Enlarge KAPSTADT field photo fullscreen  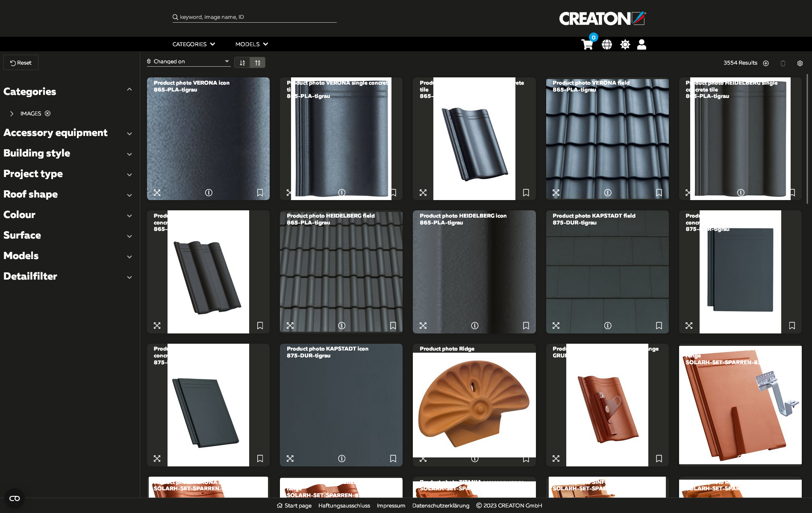point(556,326)
